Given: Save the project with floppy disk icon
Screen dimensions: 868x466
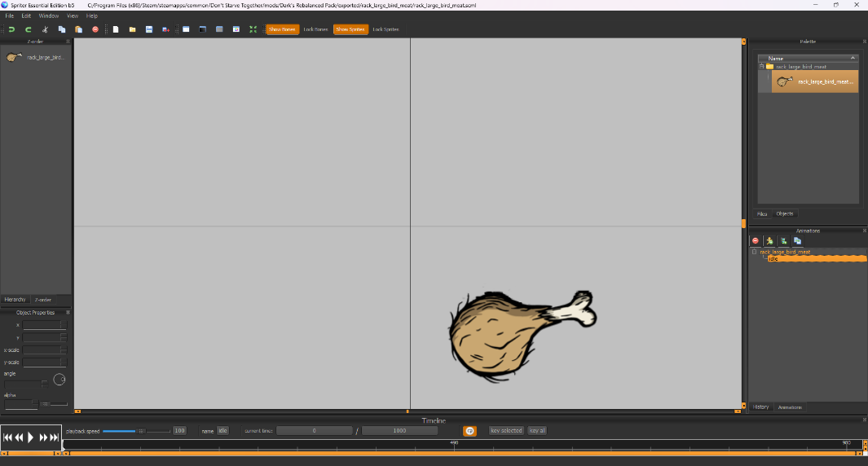Looking at the screenshot, I should pyautogui.click(x=149, y=29).
